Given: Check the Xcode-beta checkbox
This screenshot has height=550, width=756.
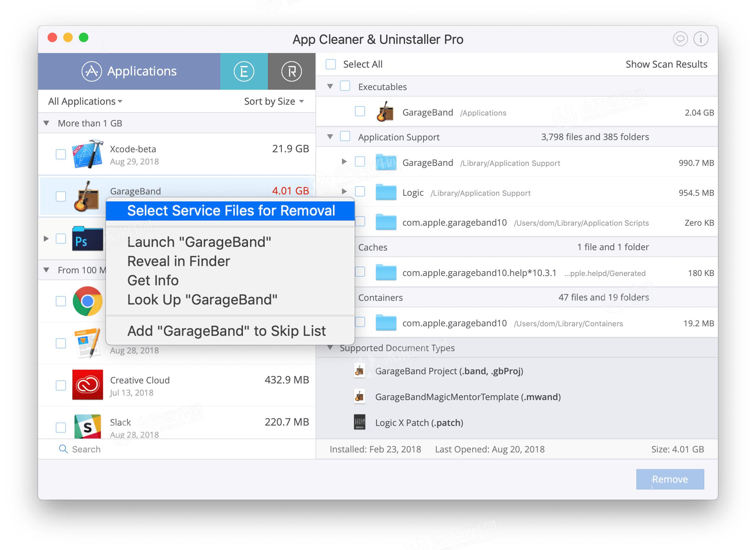Looking at the screenshot, I should tap(61, 154).
